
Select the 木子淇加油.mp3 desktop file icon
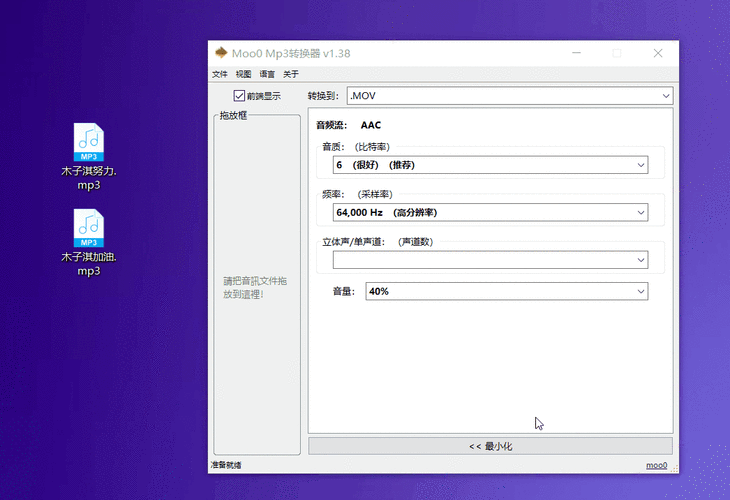88,243
